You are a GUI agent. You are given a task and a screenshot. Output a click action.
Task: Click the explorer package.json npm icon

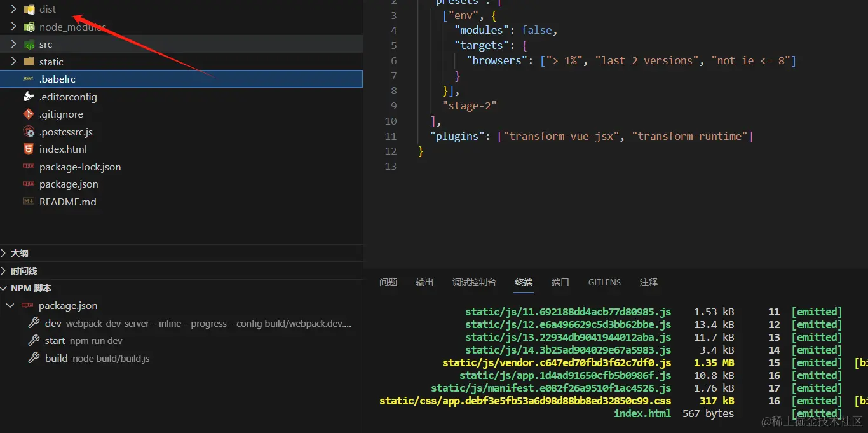coord(29,184)
